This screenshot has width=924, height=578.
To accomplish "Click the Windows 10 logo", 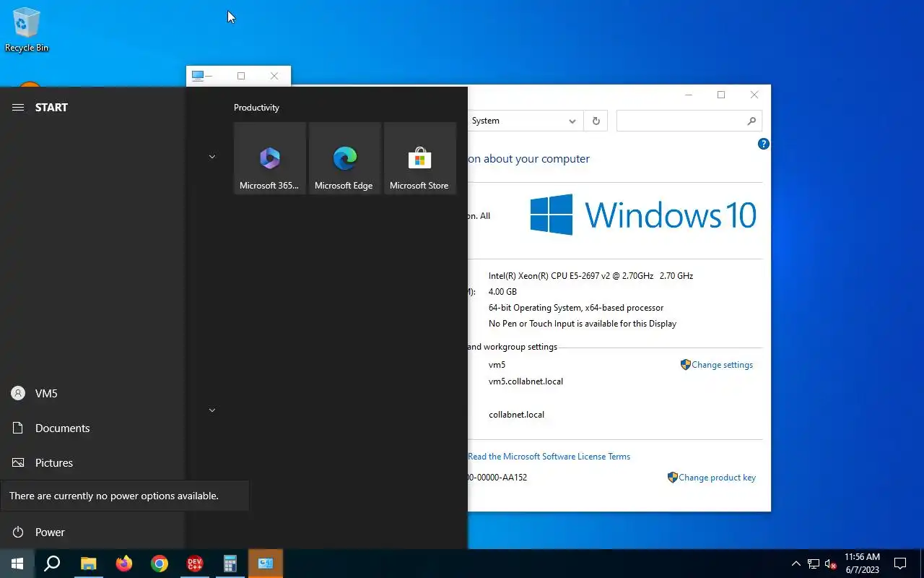I will [x=643, y=215].
